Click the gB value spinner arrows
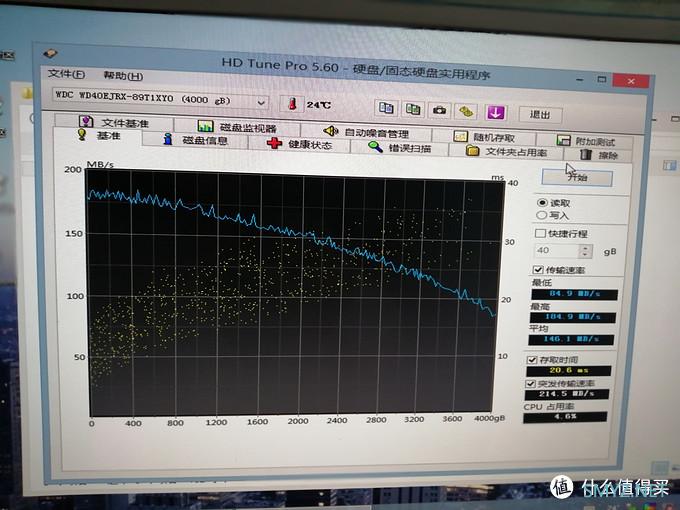The image size is (680, 510). pos(585,251)
